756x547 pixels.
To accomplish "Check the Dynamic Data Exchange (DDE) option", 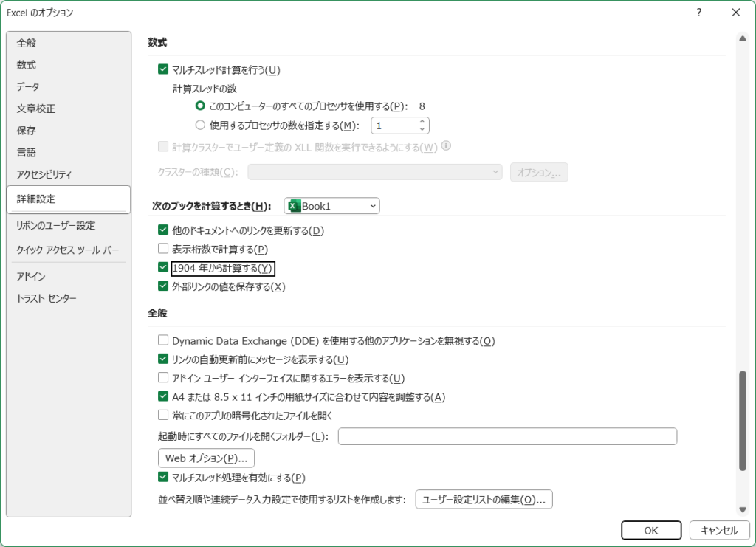I will click(163, 341).
